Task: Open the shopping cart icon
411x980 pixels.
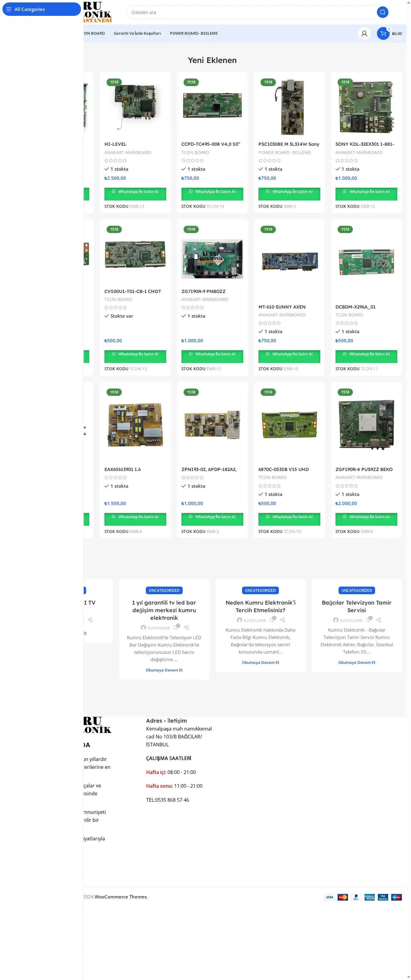Action: pos(383,33)
